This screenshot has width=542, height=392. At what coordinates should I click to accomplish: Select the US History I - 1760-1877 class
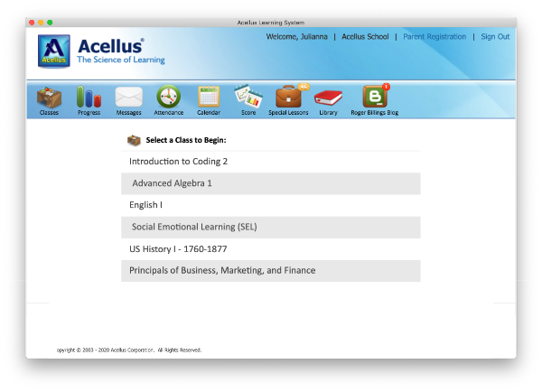click(271, 249)
